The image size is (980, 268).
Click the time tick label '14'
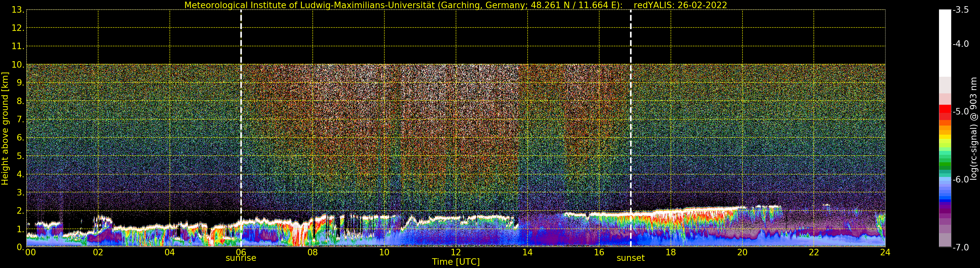click(527, 252)
